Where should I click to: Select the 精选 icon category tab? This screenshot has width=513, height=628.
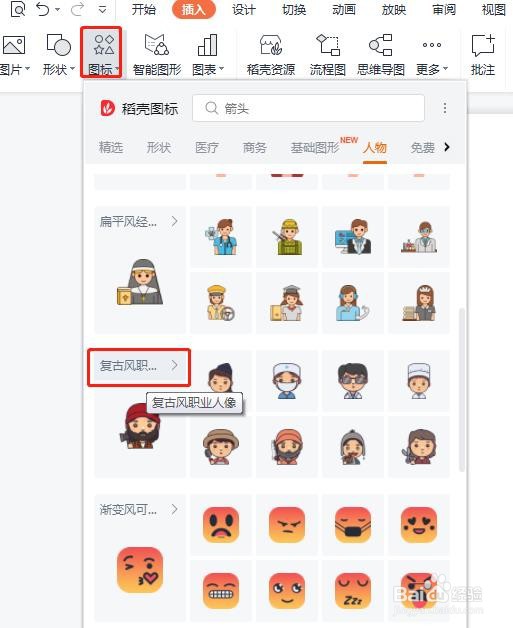coord(111,147)
